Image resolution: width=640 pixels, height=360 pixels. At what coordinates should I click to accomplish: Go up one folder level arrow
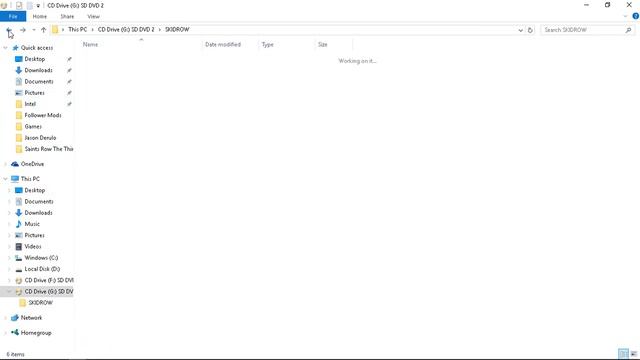(x=43, y=30)
